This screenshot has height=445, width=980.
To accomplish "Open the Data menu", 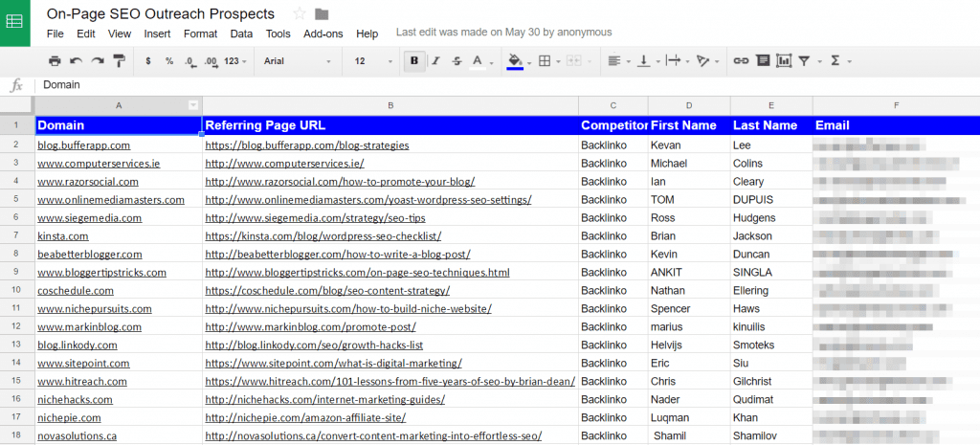I will (x=241, y=33).
